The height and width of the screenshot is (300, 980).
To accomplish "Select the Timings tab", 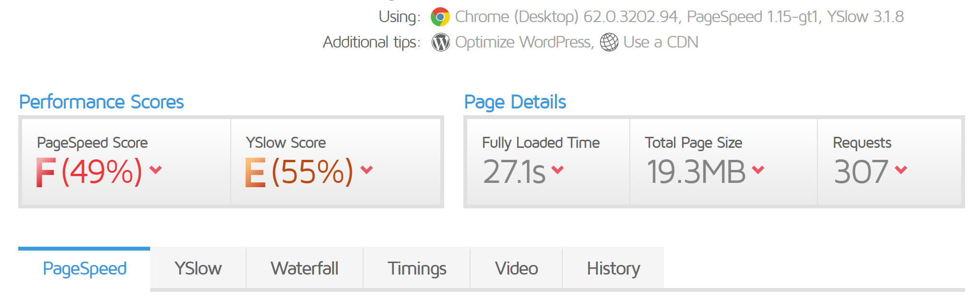I will click(417, 268).
